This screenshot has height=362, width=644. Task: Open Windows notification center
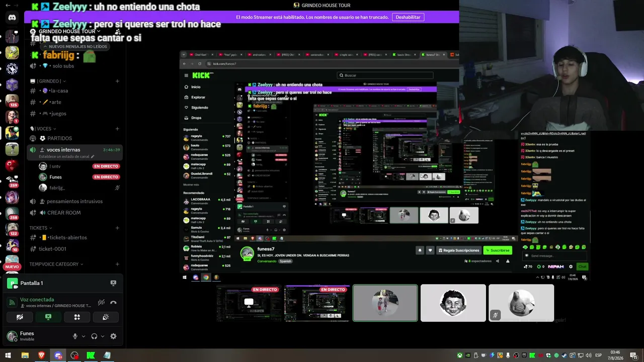click(x=633, y=355)
